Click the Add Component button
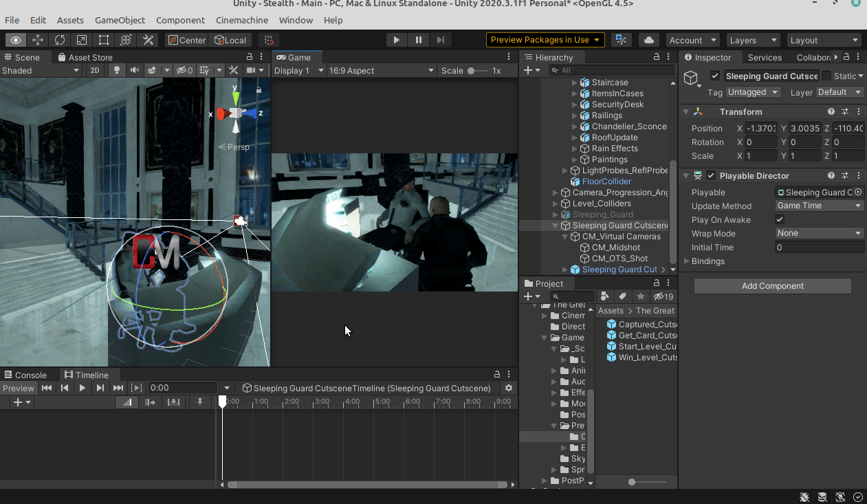Image resolution: width=867 pixels, height=504 pixels. tap(772, 286)
